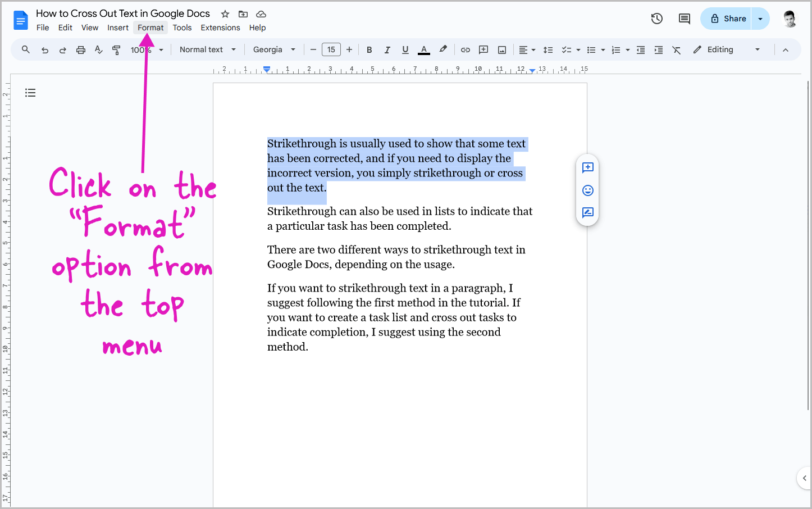
Task: Activate paint format tool
Action: click(x=116, y=49)
